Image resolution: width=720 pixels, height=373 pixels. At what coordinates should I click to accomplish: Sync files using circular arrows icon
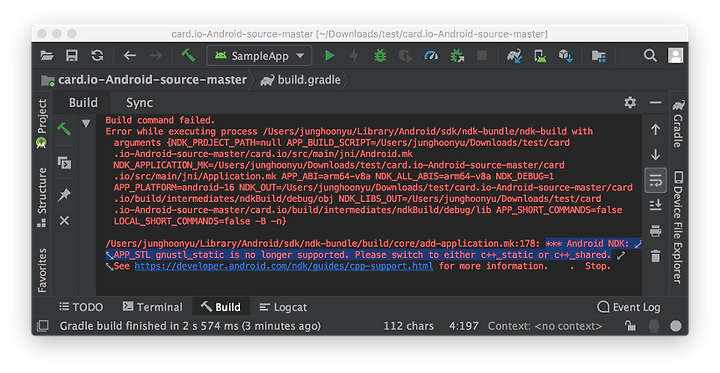click(97, 56)
